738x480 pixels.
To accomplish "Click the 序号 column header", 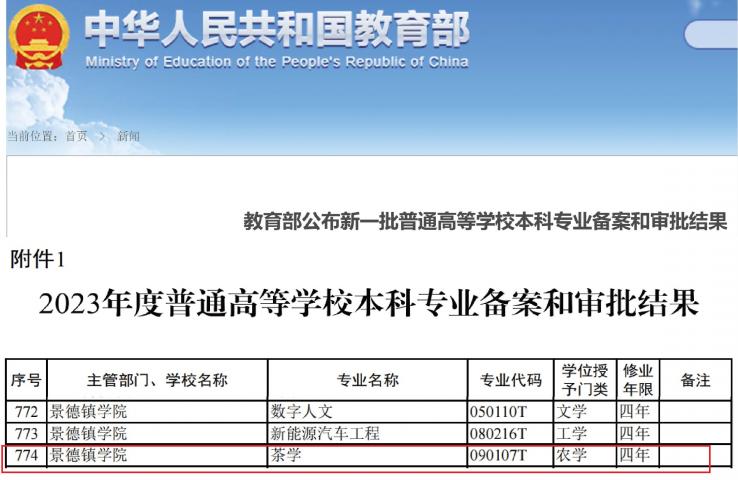I will tap(26, 380).
